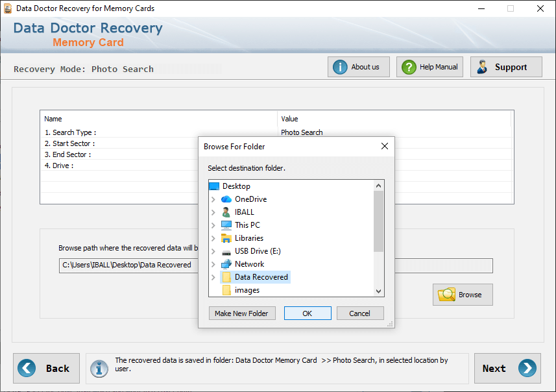
Task: Cancel the Browse For Folder dialog
Action: (360, 313)
